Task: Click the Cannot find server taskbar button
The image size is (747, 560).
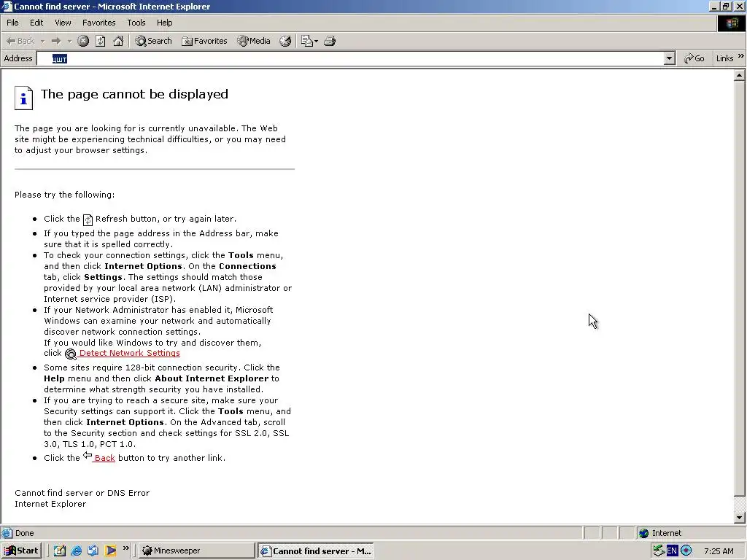Action: point(315,551)
